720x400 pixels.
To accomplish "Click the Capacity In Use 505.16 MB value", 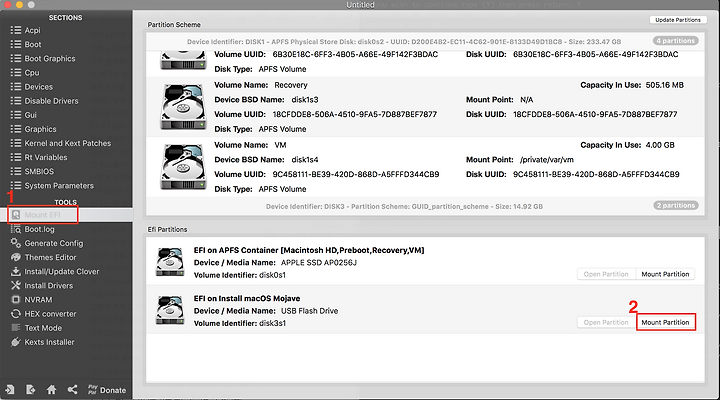I will point(664,85).
